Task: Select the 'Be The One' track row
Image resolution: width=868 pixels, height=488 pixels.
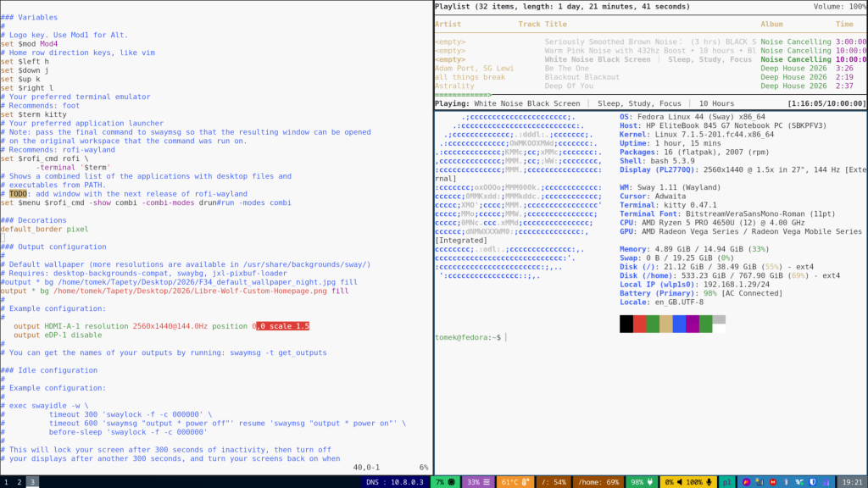Action: 650,68
